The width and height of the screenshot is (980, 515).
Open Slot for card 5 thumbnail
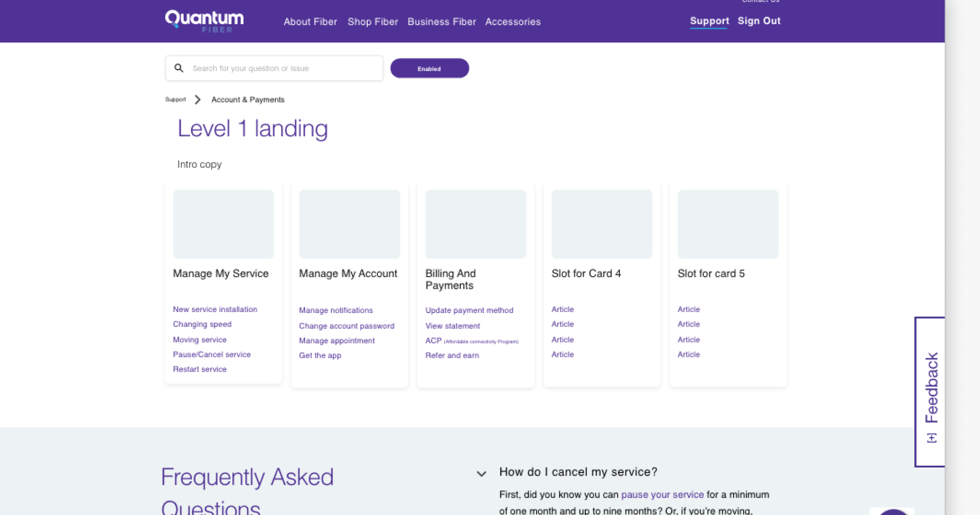[x=728, y=224]
